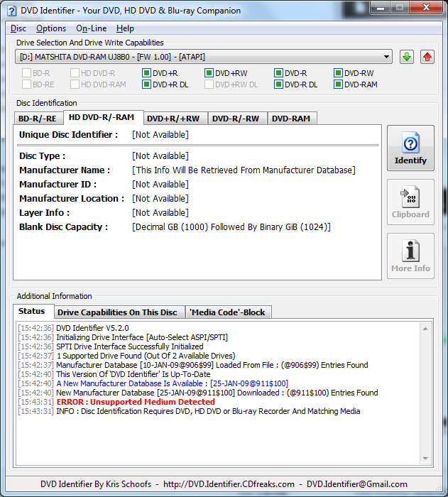Screen dimensions: 448x497
Task: Click the green down-arrow drive button
Action: click(406, 57)
